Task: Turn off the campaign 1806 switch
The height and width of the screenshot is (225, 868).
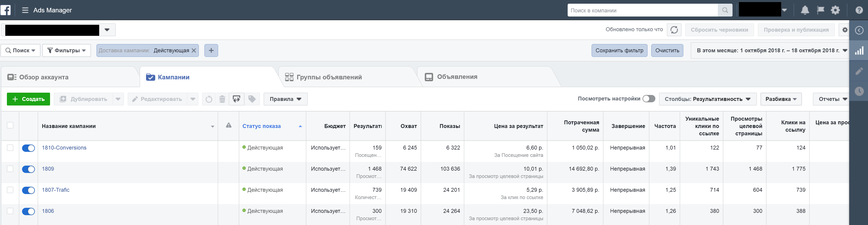Action: click(28, 211)
